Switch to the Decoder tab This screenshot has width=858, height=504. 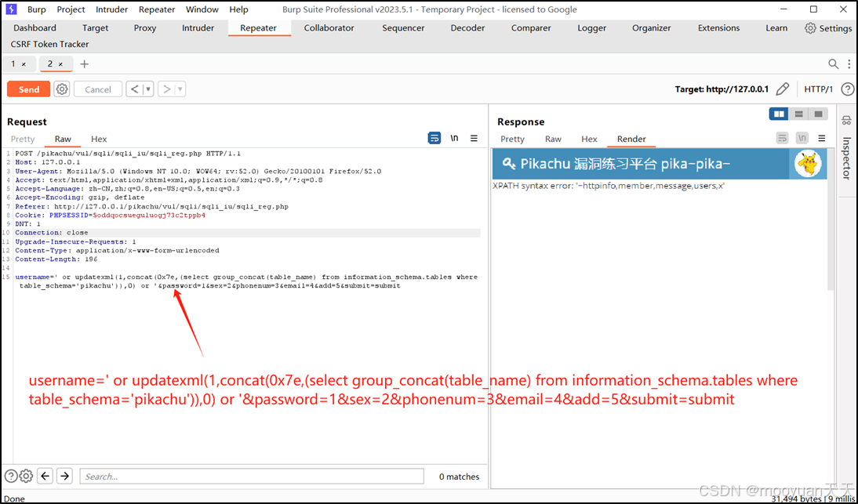coord(467,28)
